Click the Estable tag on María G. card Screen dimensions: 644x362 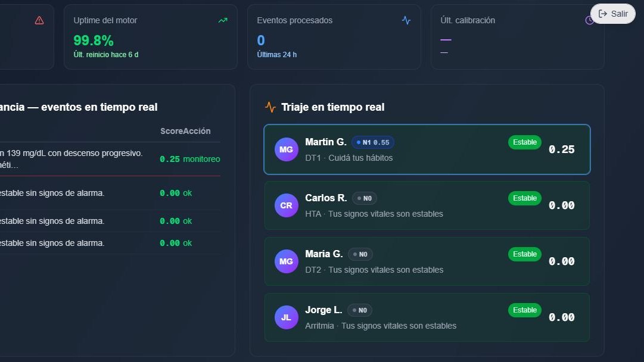[524, 254]
